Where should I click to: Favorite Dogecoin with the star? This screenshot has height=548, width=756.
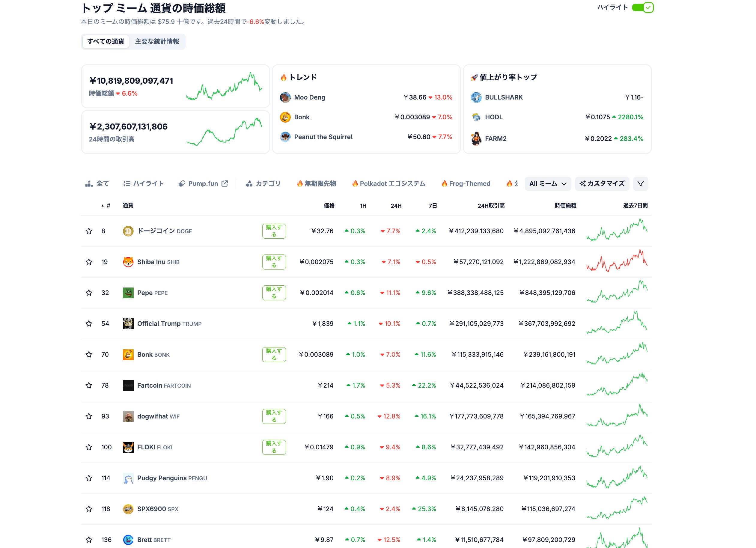pyautogui.click(x=89, y=231)
